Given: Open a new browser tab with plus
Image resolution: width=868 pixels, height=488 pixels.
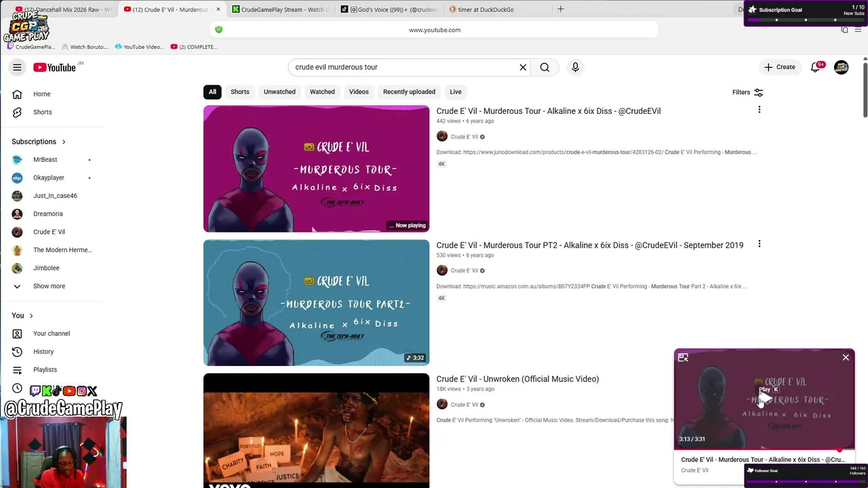Looking at the screenshot, I should (560, 9).
